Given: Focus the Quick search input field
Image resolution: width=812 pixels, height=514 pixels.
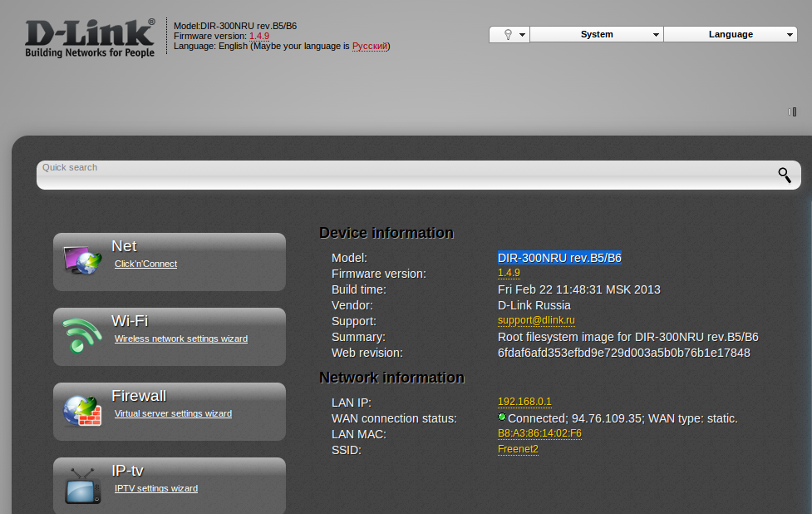Looking at the screenshot, I should pos(399,175).
